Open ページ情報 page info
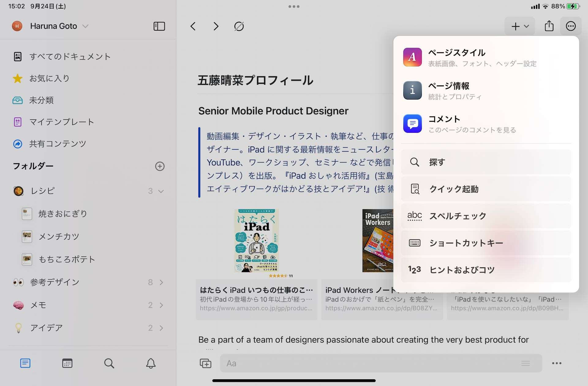 (x=486, y=91)
